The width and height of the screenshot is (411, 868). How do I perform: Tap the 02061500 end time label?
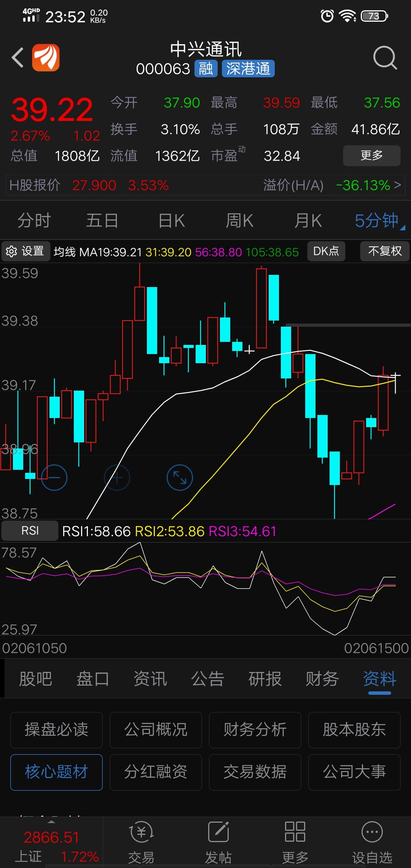pos(376,648)
